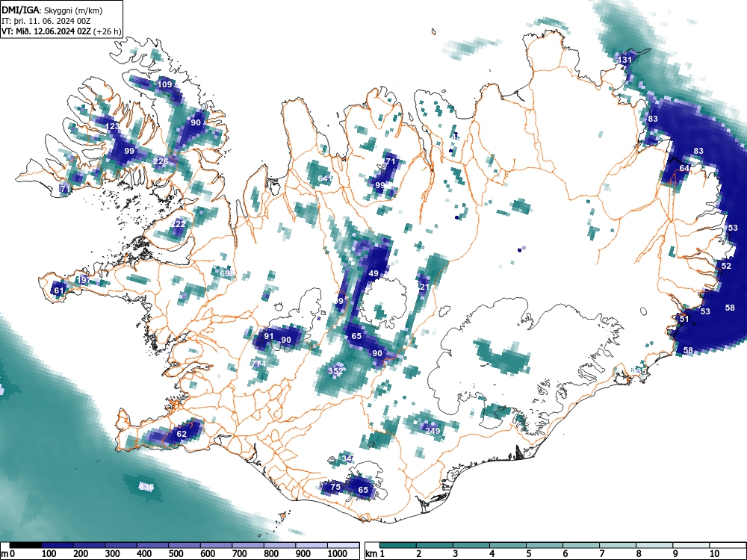This screenshot has width=747, height=560.
Task: Click the darkest teal 1–2 km legend swatch
Action: click(398, 545)
